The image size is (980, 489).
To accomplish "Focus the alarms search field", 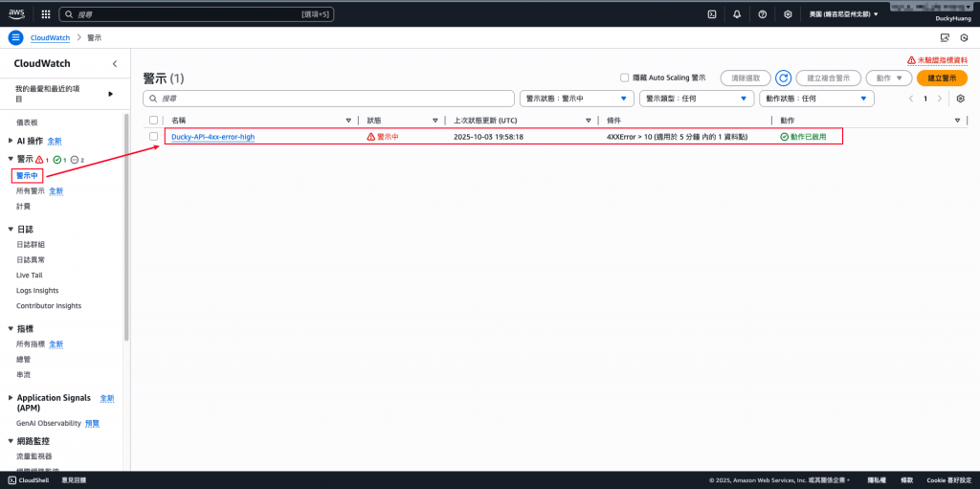I will [329, 99].
